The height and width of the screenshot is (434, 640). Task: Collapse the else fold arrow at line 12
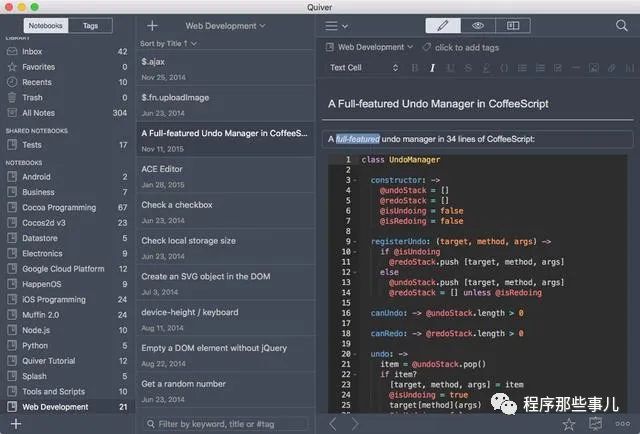click(355, 272)
